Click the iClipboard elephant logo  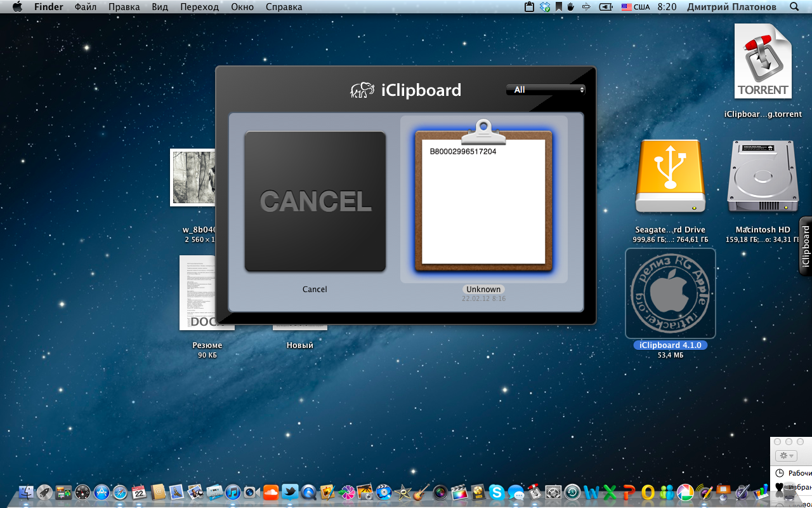362,90
